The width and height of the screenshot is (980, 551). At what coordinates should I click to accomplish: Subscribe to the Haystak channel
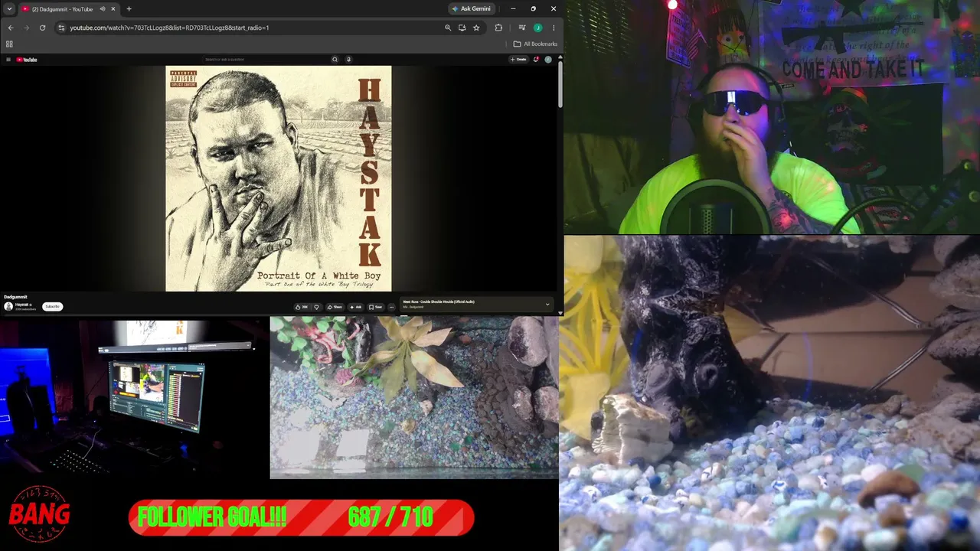pos(52,306)
